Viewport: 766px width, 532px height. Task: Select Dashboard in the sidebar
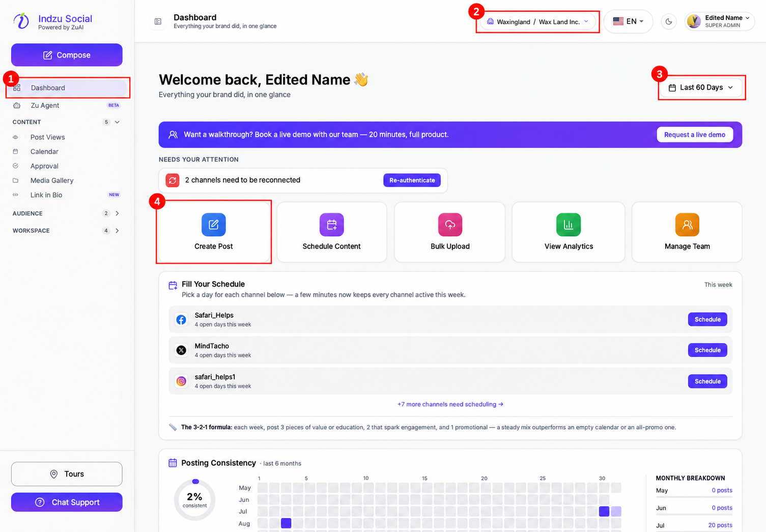point(67,88)
